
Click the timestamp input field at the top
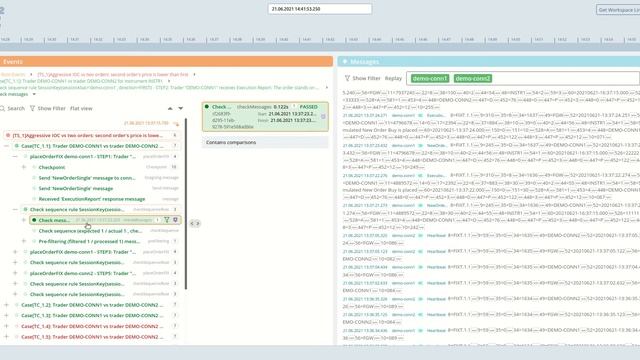point(320,9)
